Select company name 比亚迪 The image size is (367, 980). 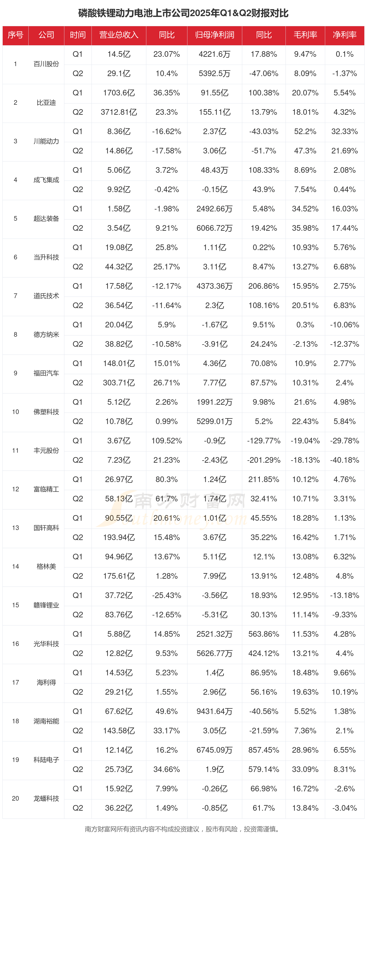pyautogui.click(x=46, y=103)
